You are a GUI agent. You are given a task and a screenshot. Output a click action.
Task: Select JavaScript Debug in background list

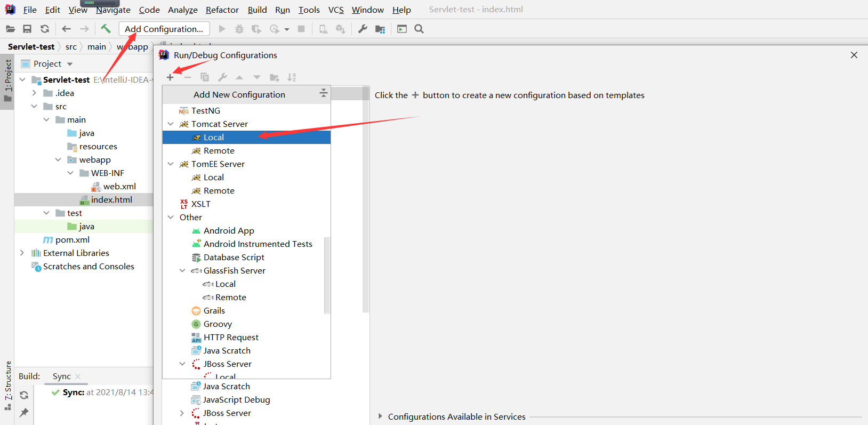pyautogui.click(x=237, y=399)
